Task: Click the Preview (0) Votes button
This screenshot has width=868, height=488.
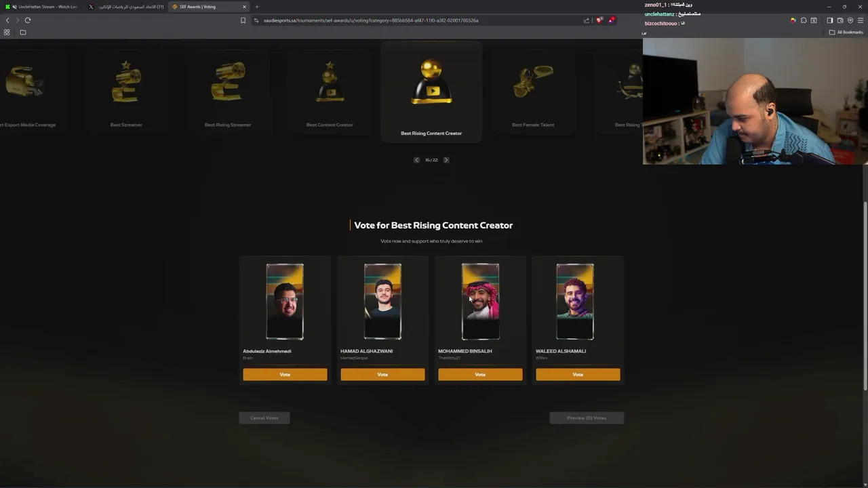Action: [x=587, y=418]
